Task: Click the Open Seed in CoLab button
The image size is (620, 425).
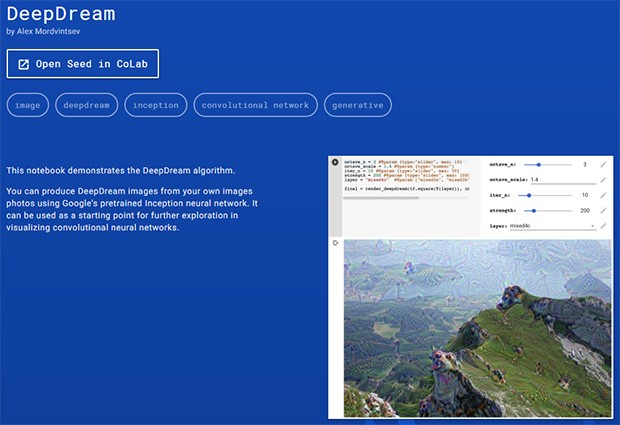Action: pos(83,64)
